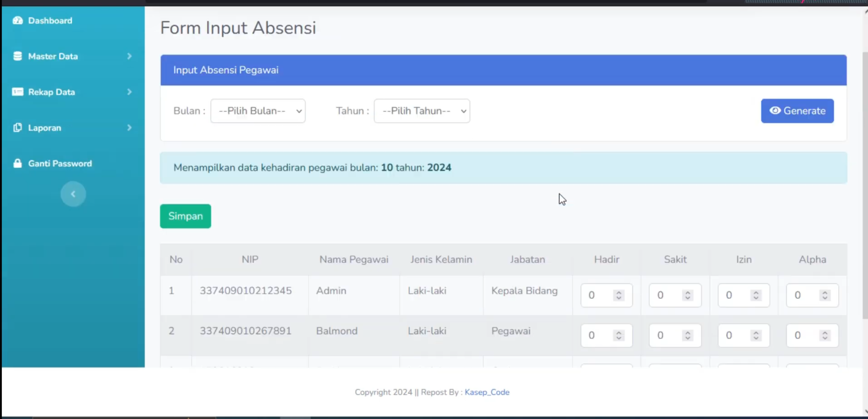The height and width of the screenshot is (419, 868).
Task: Click the Ganti Password lock icon
Action: pyautogui.click(x=18, y=163)
